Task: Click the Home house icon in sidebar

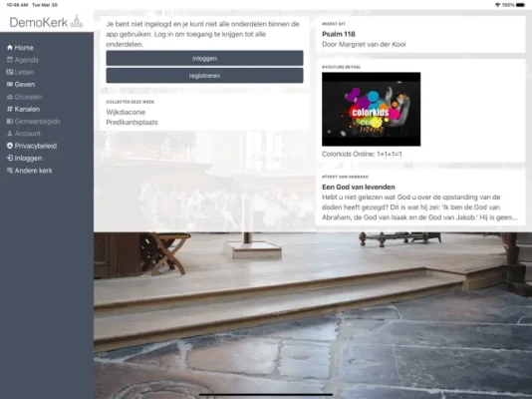Action: tap(10, 48)
